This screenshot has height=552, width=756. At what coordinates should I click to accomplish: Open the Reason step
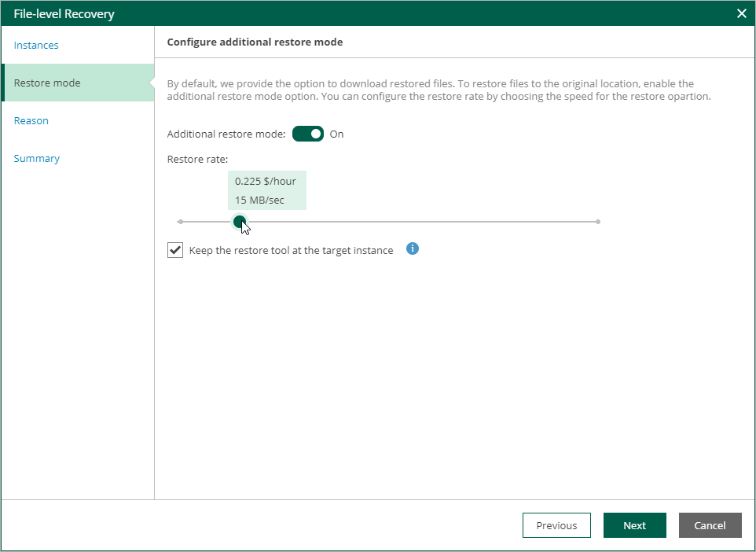(x=31, y=120)
